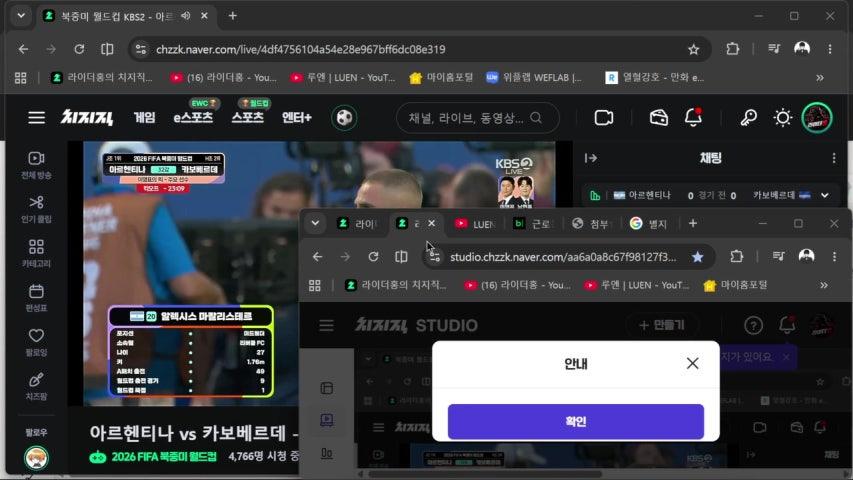
Task: Switch to the Google 별지 tab
Action: (648, 224)
